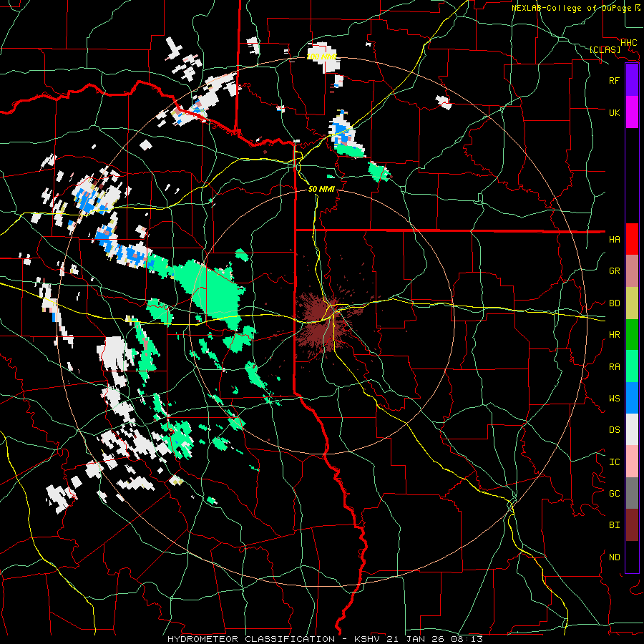Click the 100 NMI range ring label
644x644 pixels.
(x=322, y=57)
